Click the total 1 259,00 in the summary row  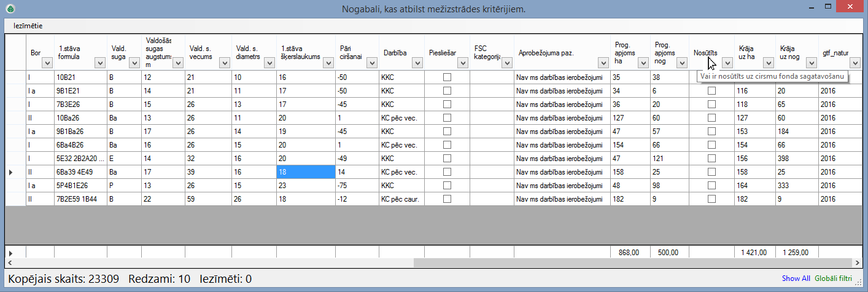coord(796,252)
